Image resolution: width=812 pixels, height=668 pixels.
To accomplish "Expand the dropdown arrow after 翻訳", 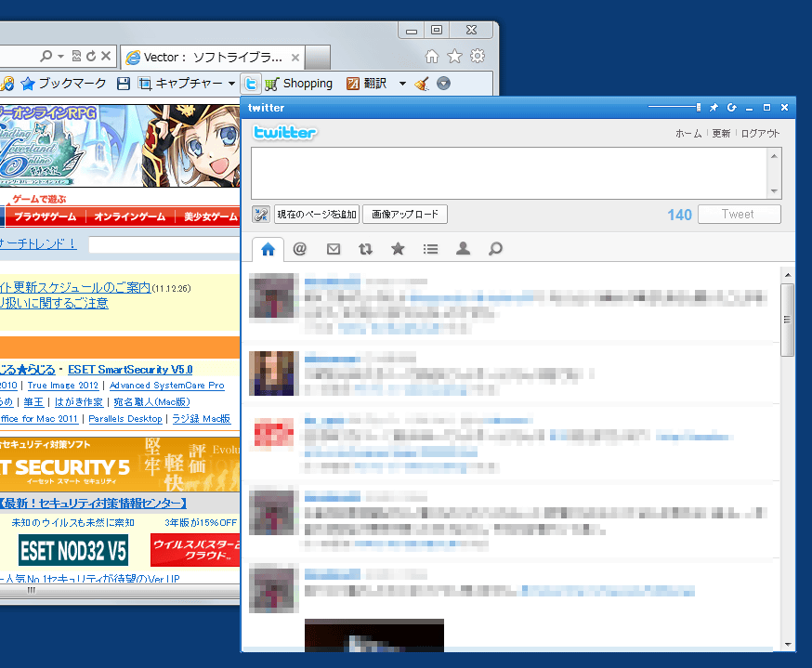I will point(402,84).
